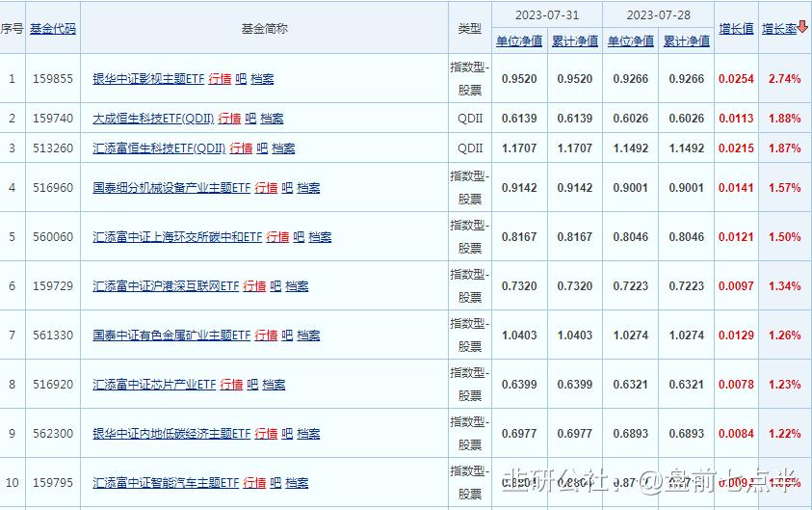Select fund code 516960
The image size is (812, 510).
53,188
